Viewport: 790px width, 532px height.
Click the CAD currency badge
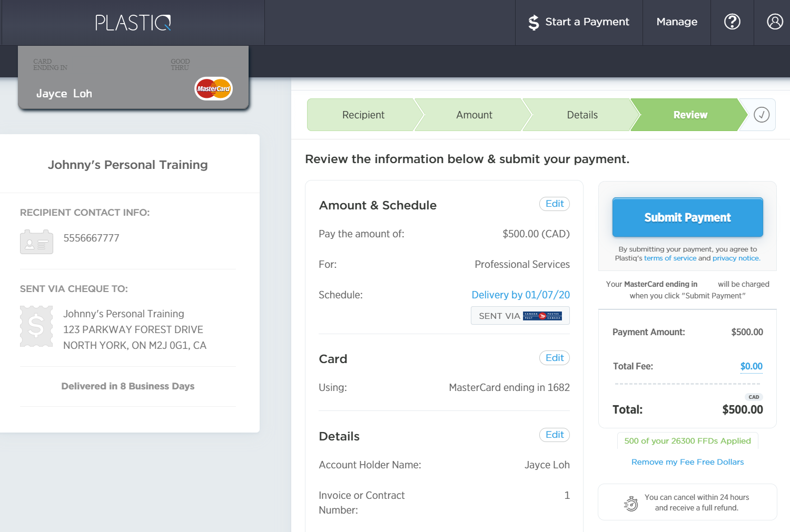point(754,397)
